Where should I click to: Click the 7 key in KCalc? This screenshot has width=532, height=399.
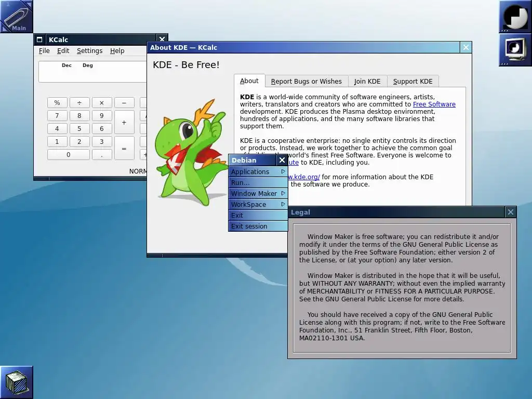[x=57, y=115]
